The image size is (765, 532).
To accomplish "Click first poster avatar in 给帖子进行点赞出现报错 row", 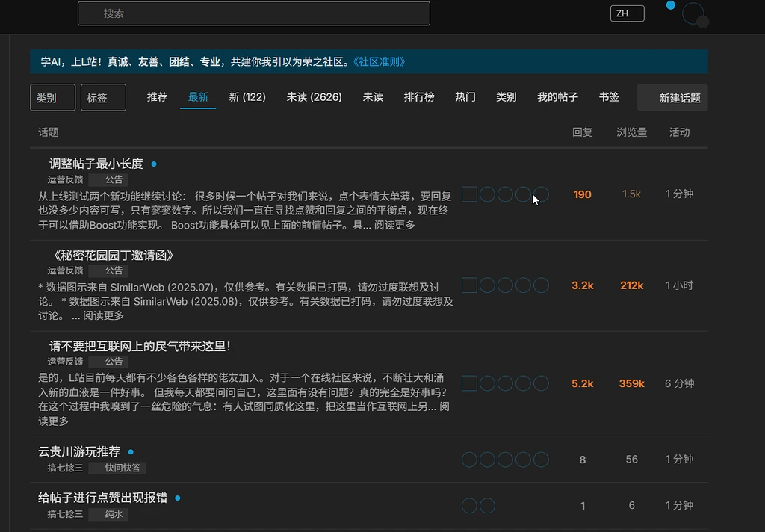I will 469,506.
